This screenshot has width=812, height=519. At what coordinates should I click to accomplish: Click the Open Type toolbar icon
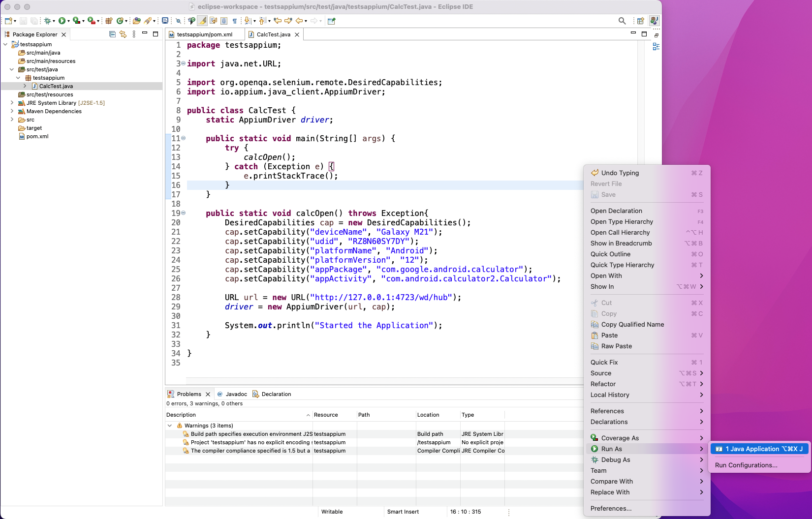[136, 21]
